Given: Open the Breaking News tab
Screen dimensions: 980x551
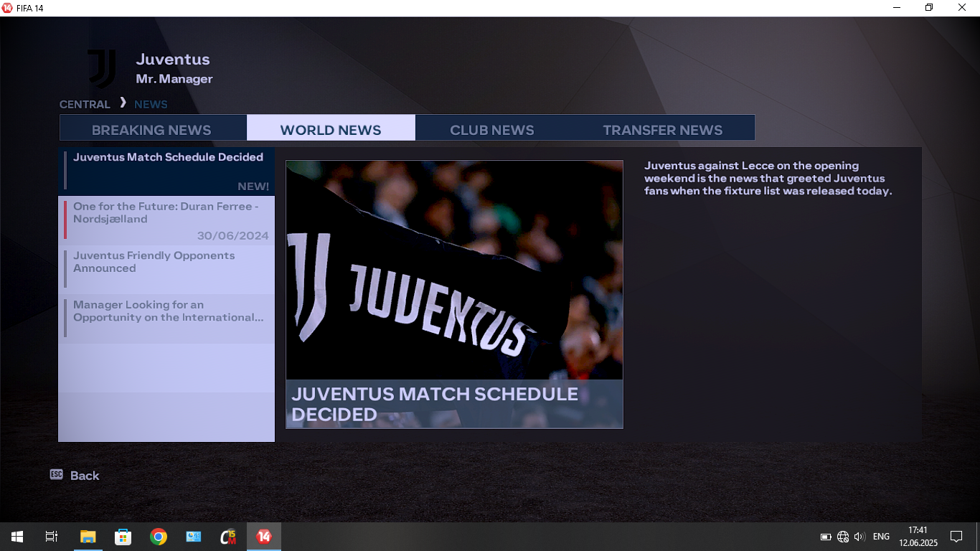Looking at the screenshot, I should pyautogui.click(x=152, y=129).
